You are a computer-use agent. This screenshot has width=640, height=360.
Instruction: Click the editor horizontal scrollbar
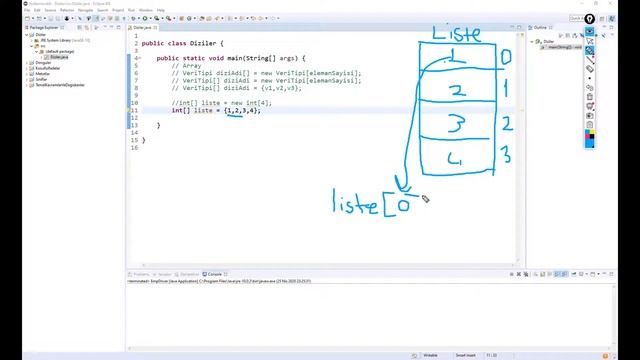click(x=329, y=265)
